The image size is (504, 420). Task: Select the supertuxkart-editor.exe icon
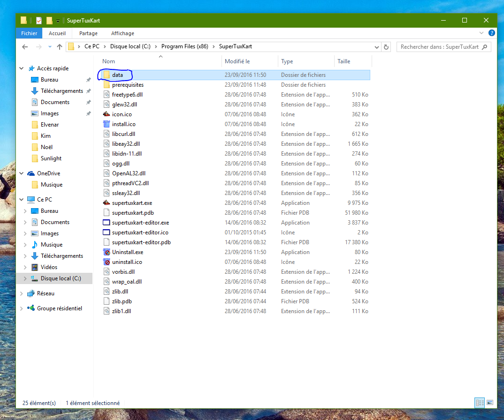tap(107, 223)
